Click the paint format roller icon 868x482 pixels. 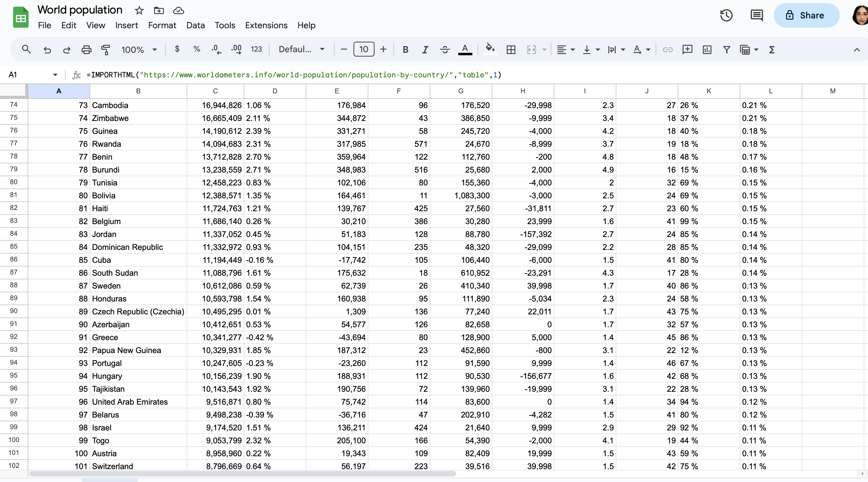[106, 49]
